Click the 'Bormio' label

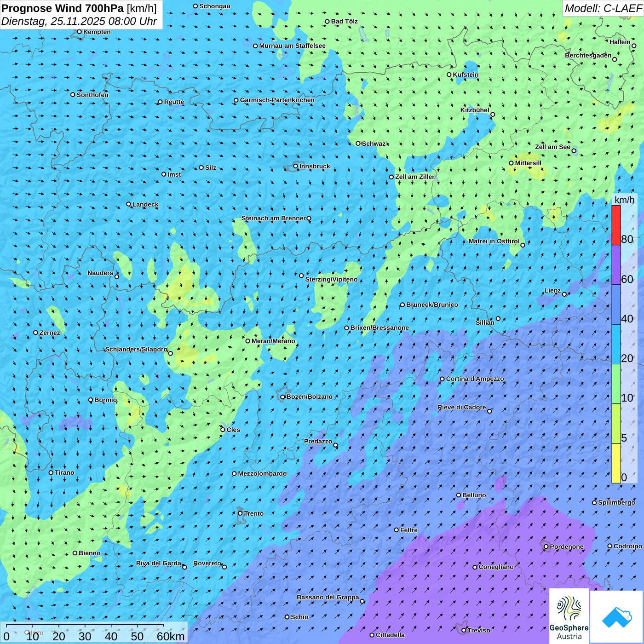[x=105, y=400]
